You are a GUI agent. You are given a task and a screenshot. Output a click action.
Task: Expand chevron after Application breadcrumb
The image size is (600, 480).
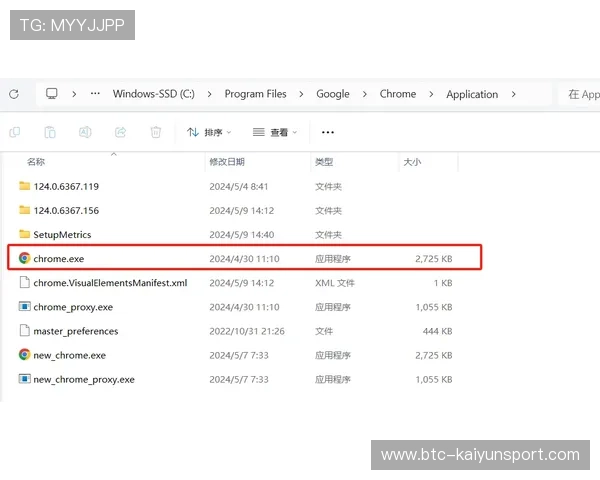514,94
